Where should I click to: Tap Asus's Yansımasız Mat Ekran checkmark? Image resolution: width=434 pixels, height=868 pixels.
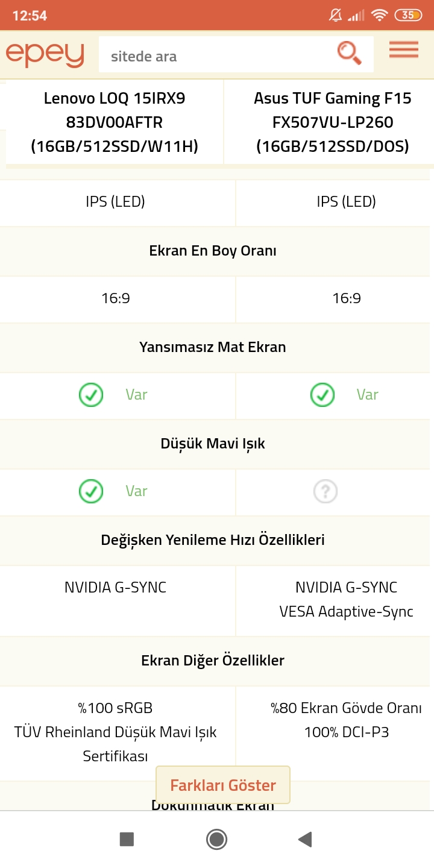click(322, 395)
